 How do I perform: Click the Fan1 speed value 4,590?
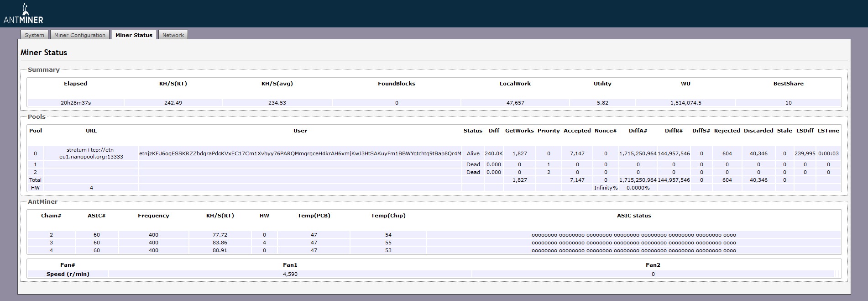click(290, 274)
